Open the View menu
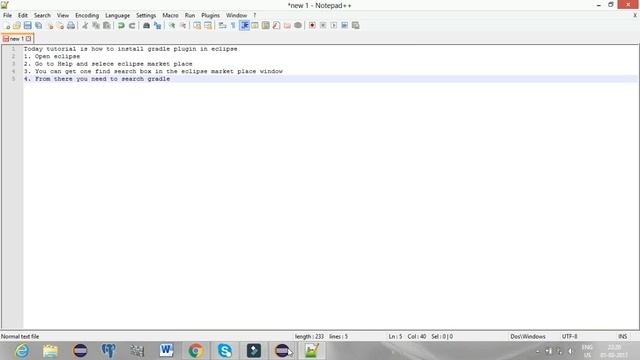The height and width of the screenshot is (360, 640). click(x=62, y=16)
